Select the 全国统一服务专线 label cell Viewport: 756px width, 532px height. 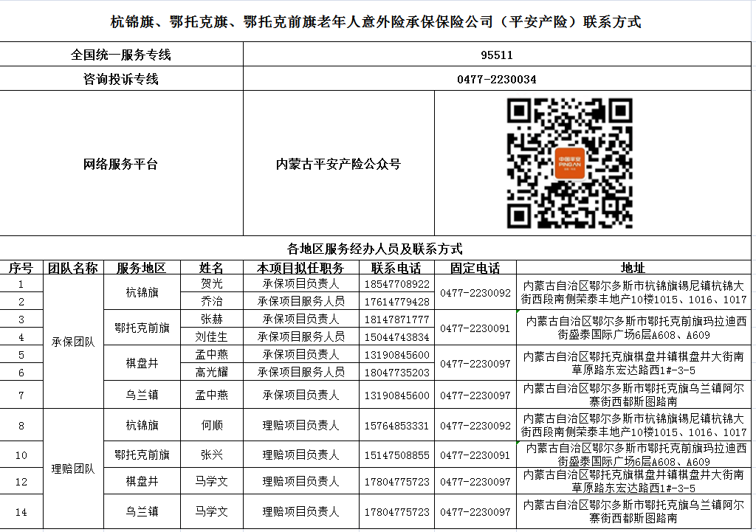(x=121, y=55)
